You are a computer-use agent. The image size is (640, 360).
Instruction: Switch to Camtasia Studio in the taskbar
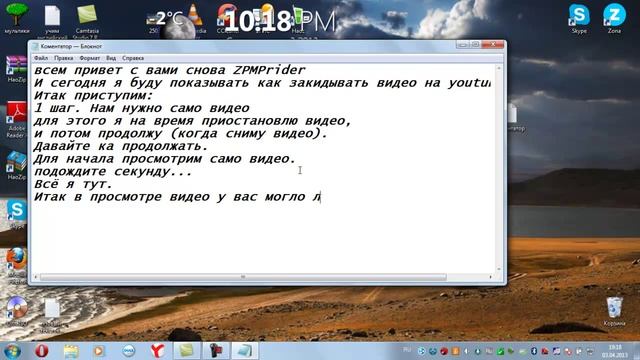187,351
